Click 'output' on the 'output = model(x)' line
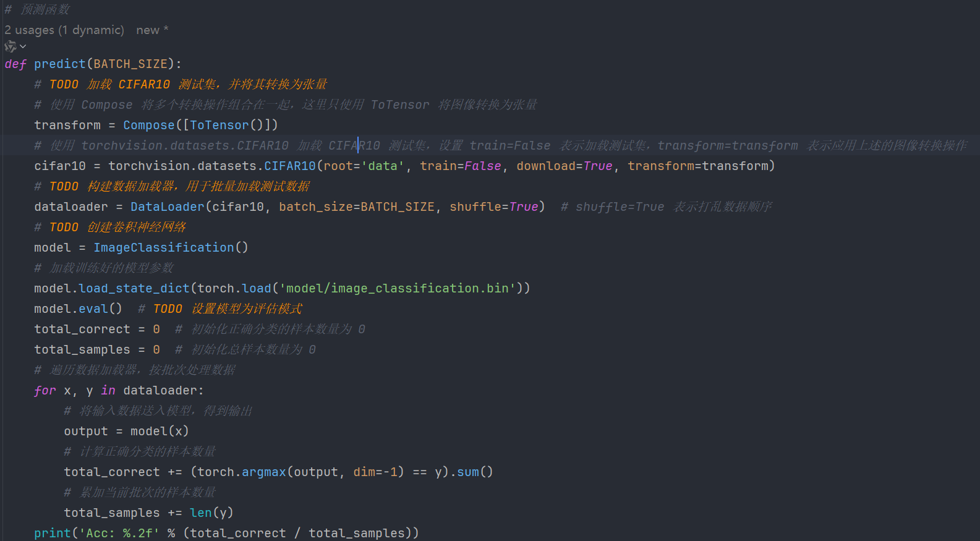Screen dimensions: 980x541 point(86,431)
